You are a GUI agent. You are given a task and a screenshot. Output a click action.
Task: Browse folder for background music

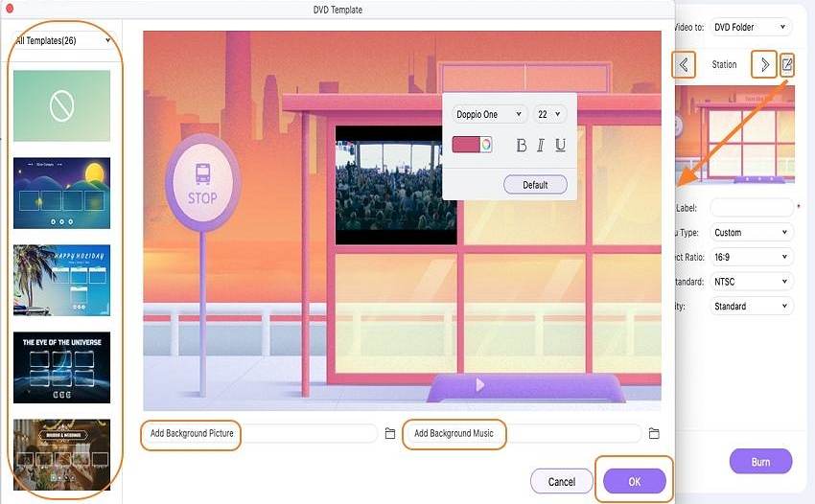654,433
